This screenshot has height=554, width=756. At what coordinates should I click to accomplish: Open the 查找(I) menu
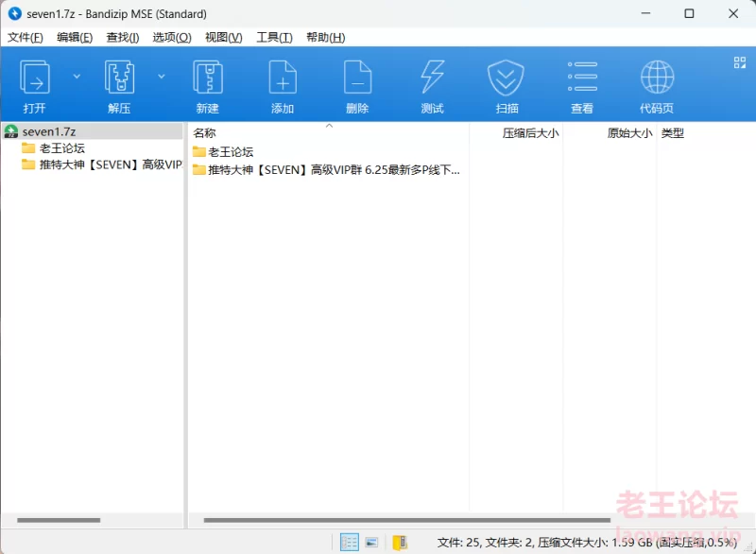click(123, 37)
